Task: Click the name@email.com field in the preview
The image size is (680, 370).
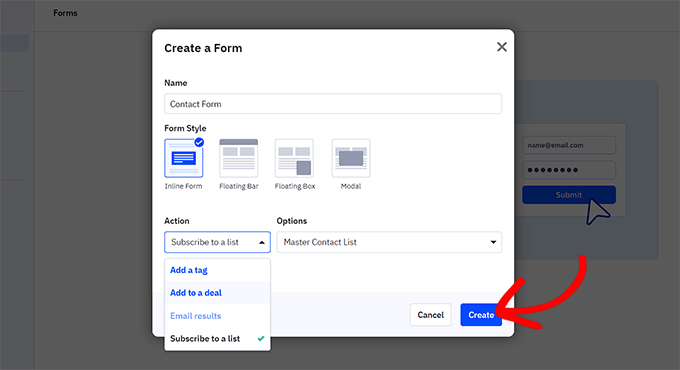Action: pos(569,145)
